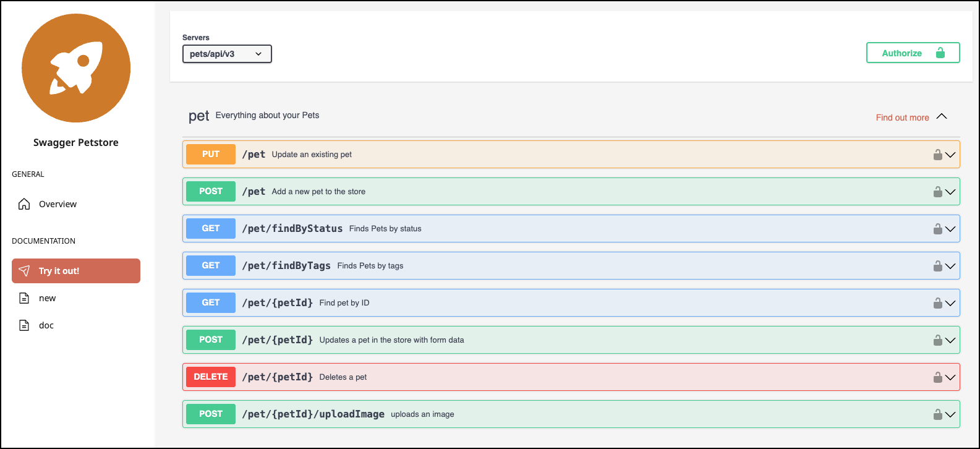Click the lock icon on the uploadImage row

937,414
